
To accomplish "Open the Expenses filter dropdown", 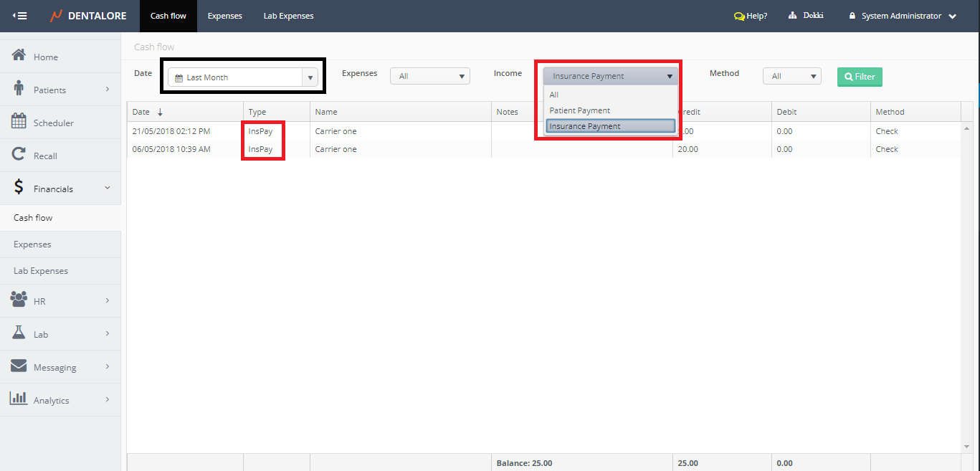I will click(429, 76).
